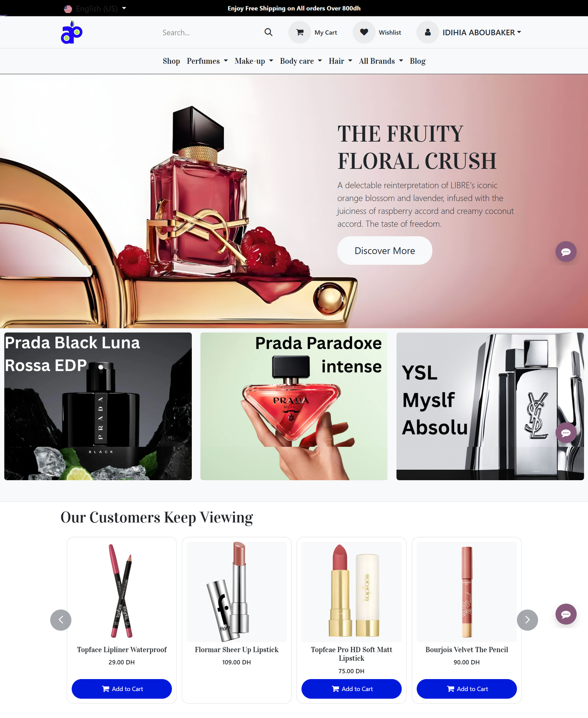
Task: Expand the Perfumes menu dropdown
Action: tap(207, 61)
